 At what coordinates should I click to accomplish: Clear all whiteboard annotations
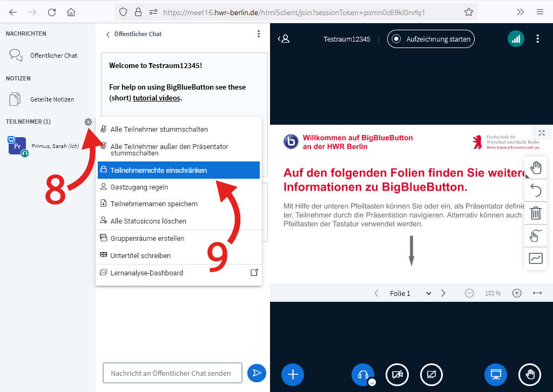tap(536, 213)
